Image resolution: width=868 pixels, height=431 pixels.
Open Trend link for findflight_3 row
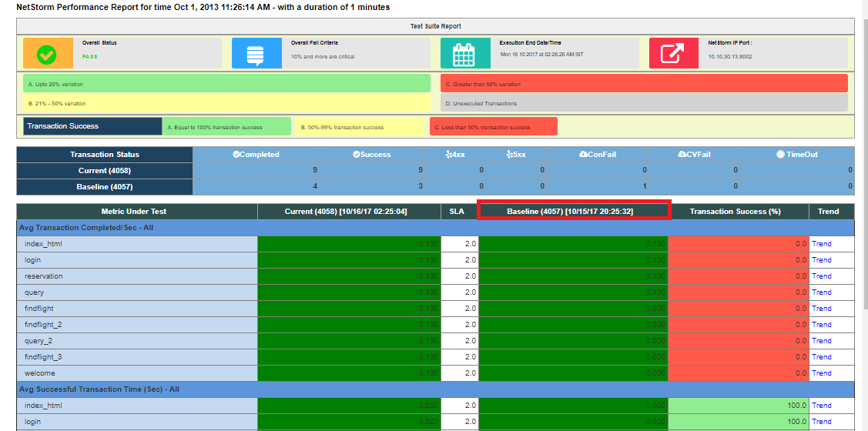[822, 357]
